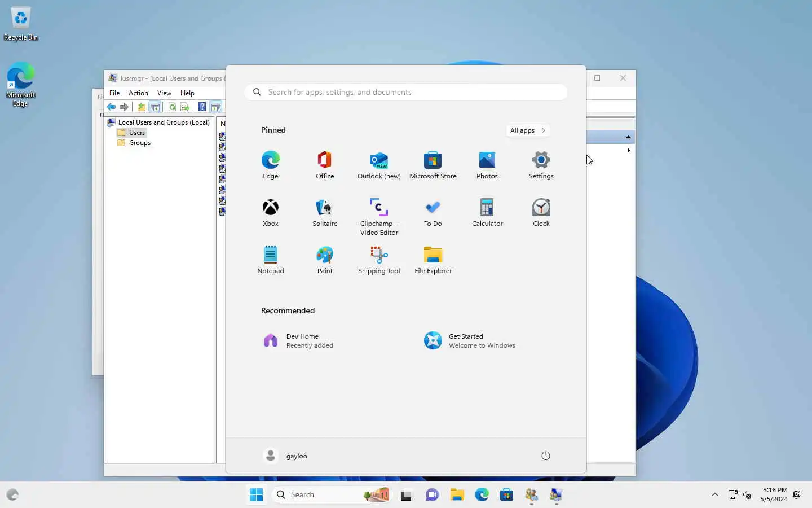Screen dimensions: 812x508
Task: Select the Recycle Bin desktop icon
Action: tap(21, 24)
